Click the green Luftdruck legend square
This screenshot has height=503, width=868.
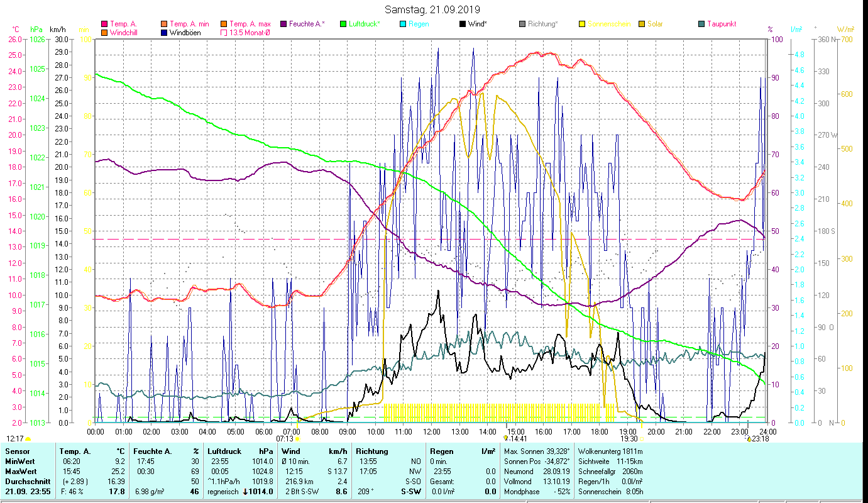pos(343,25)
